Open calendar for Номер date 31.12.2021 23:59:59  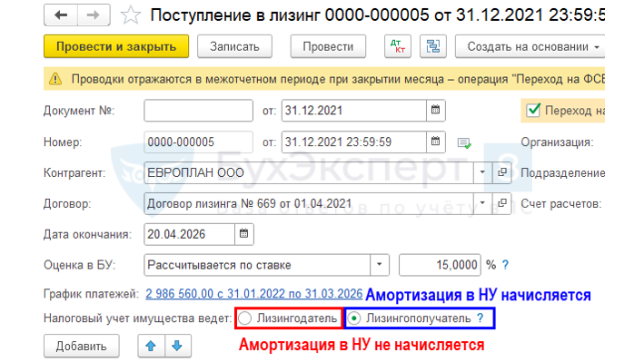tap(435, 142)
